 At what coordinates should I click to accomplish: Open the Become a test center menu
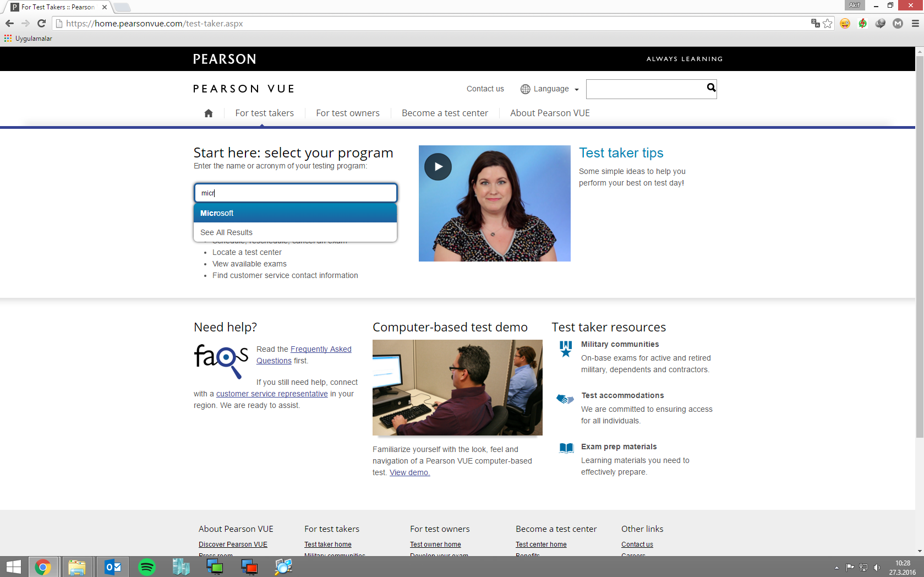pyautogui.click(x=445, y=113)
